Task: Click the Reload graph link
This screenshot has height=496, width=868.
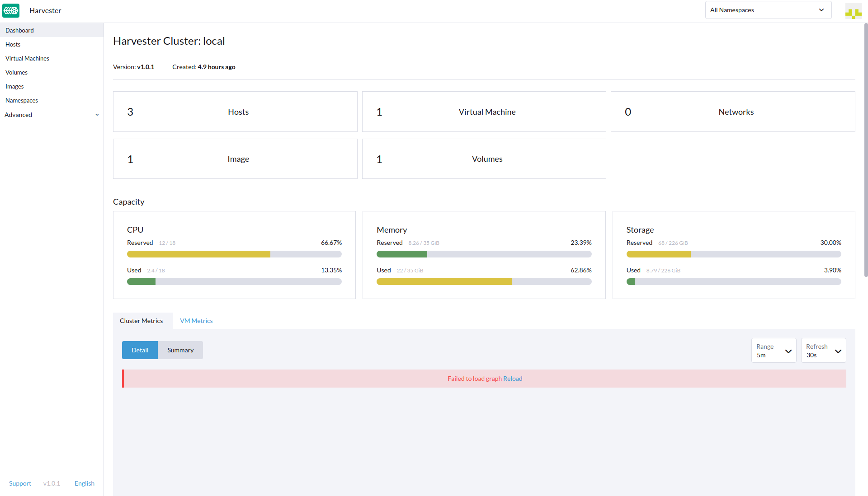Action: (x=513, y=379)
